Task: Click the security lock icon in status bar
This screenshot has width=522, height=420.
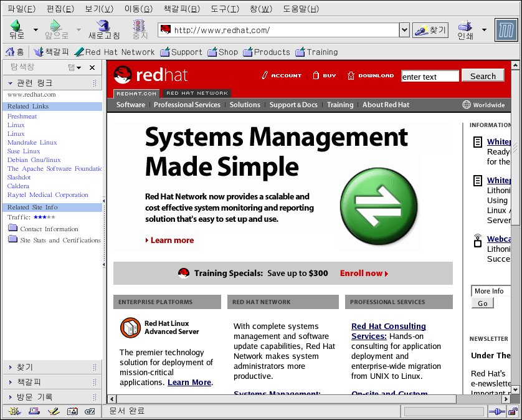Action: tap(512, 411)
